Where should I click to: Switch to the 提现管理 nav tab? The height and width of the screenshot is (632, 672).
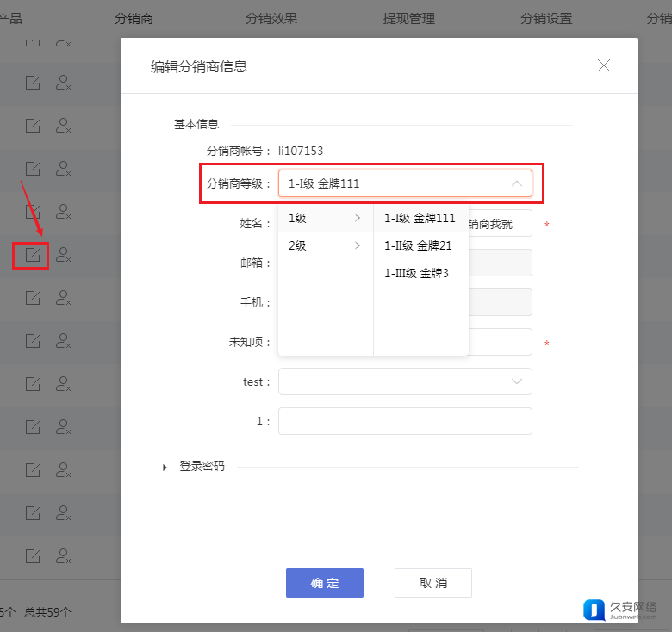coord(408,19)
